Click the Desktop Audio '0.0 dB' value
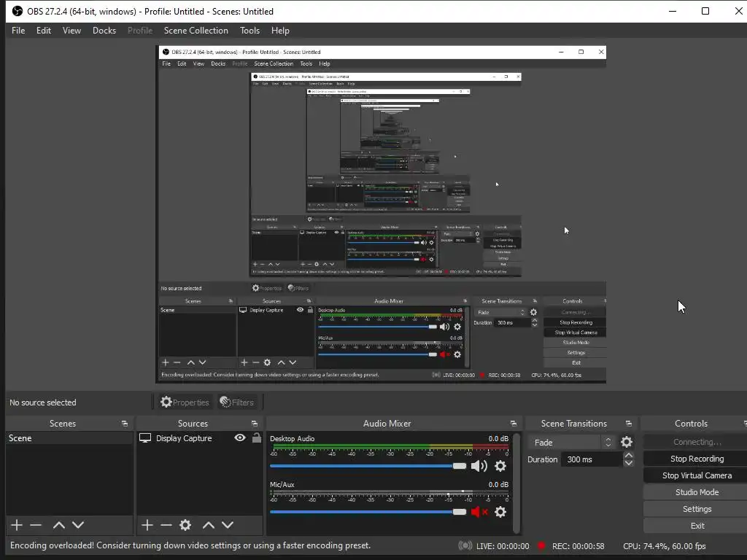Screen dimensions: 747x560 click(498, 438)
